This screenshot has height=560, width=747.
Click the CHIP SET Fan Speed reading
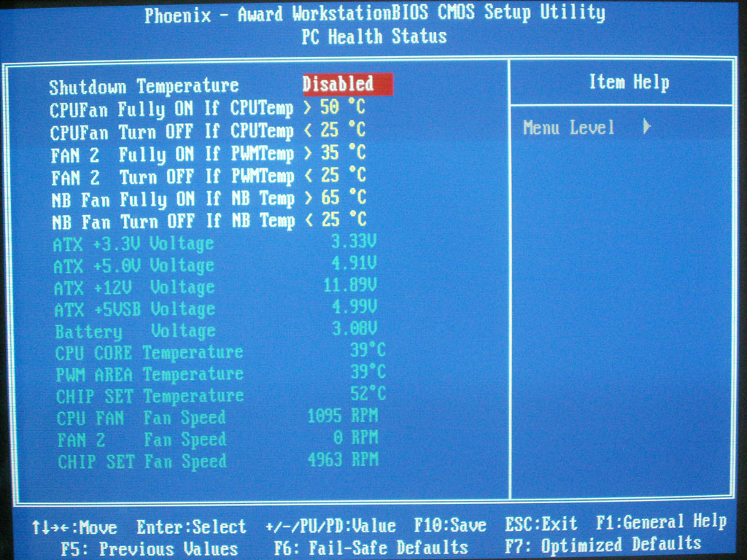[343, 460]
